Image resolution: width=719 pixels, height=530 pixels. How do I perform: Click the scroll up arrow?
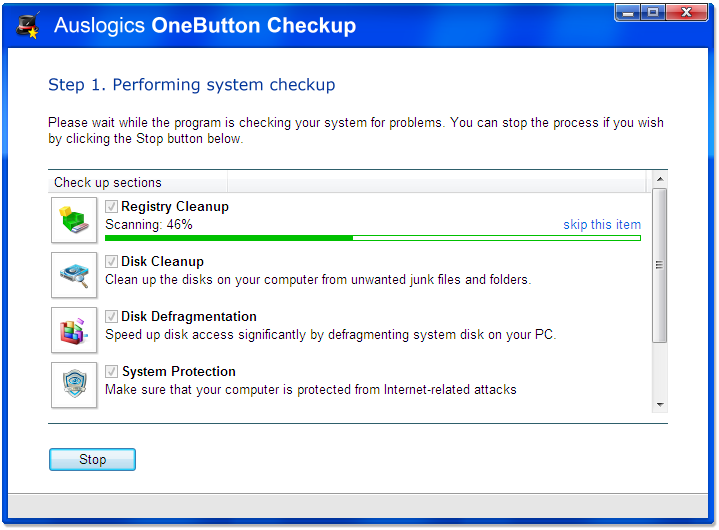(660, 179)
